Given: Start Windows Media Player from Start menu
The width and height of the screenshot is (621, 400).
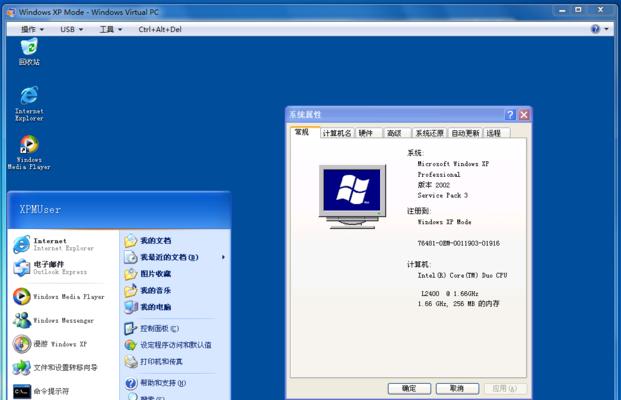Looking at the screenshot, I should (x=59, y=297).
